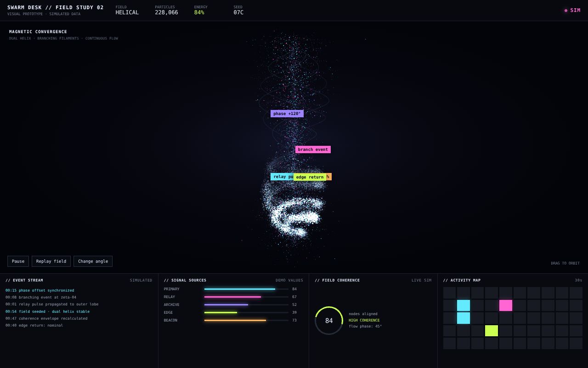Viewport: 588px width, 368px height.
Task: Click the 'LIVE SIM' label
Action: 422,280
